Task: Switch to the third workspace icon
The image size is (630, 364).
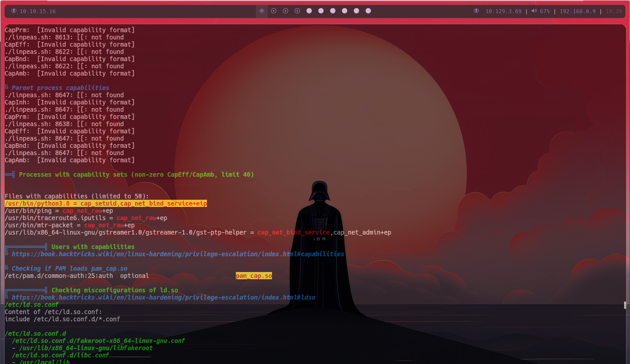Action: tap(285, 11)
